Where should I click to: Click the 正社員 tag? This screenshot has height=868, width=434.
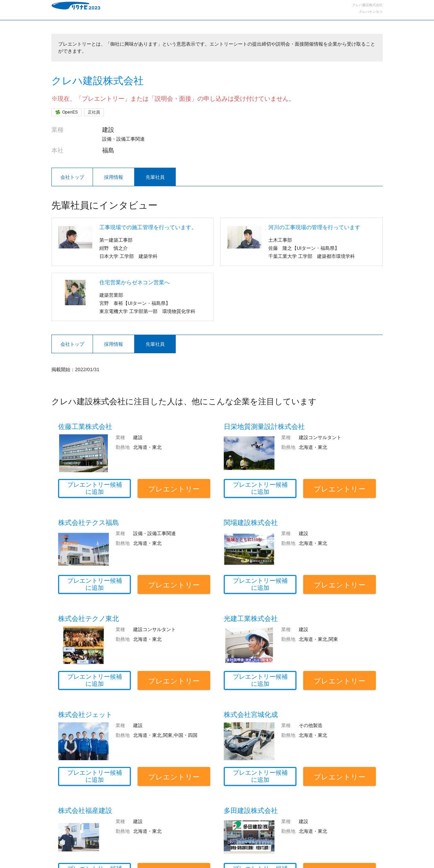(94, 112)
